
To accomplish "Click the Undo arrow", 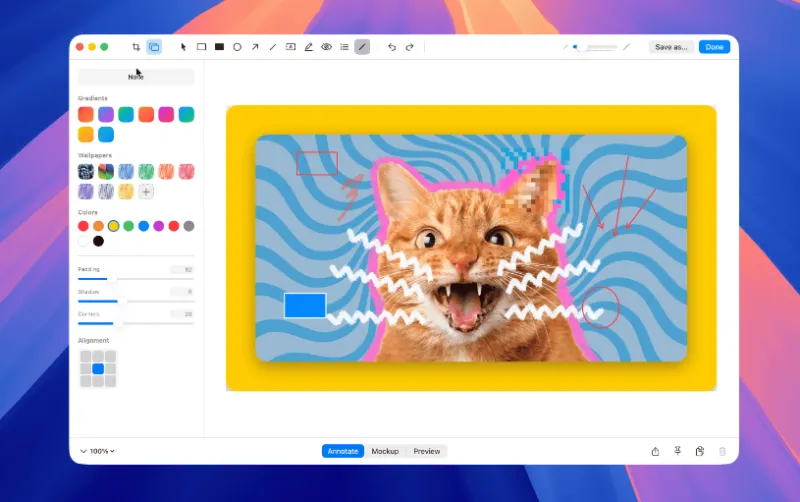I will (x=392, y=47).
